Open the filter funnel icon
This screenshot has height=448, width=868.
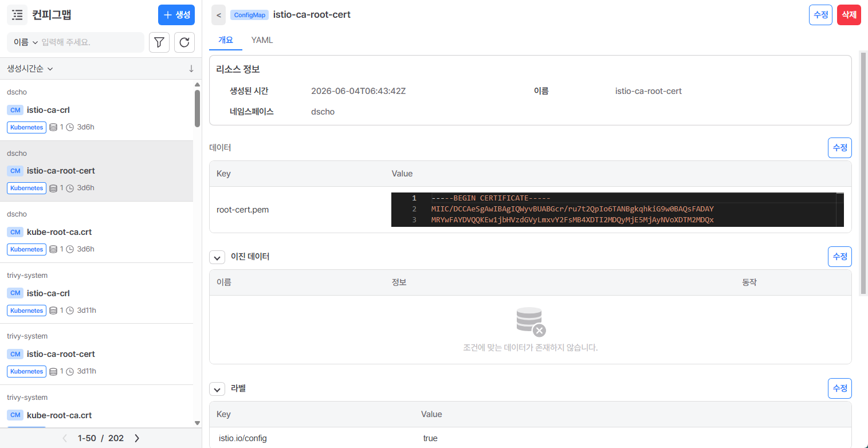(x=159, y=42)
